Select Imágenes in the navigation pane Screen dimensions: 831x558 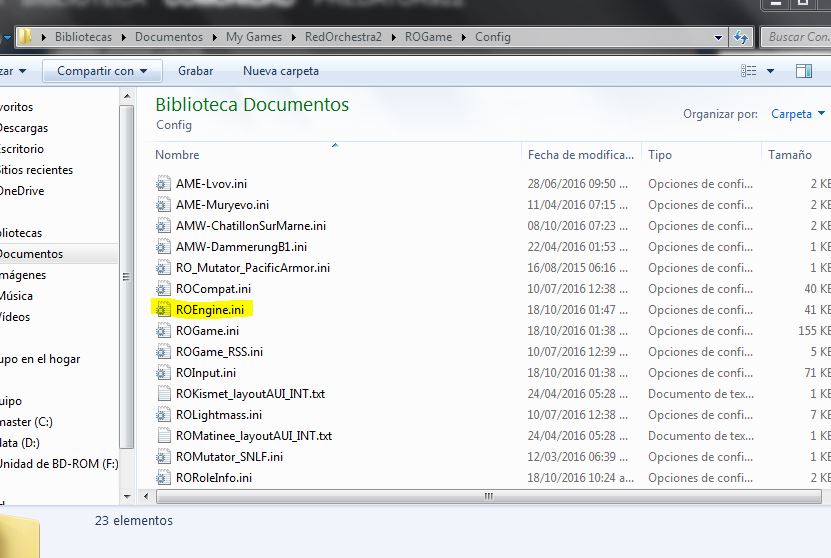click(x=23, y=275)
